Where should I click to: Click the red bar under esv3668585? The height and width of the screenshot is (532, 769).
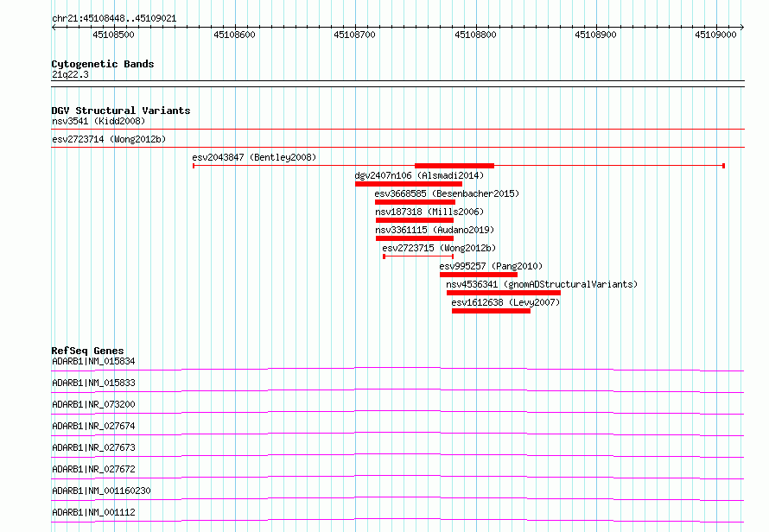pyautogui.click(x=415, y=202)
